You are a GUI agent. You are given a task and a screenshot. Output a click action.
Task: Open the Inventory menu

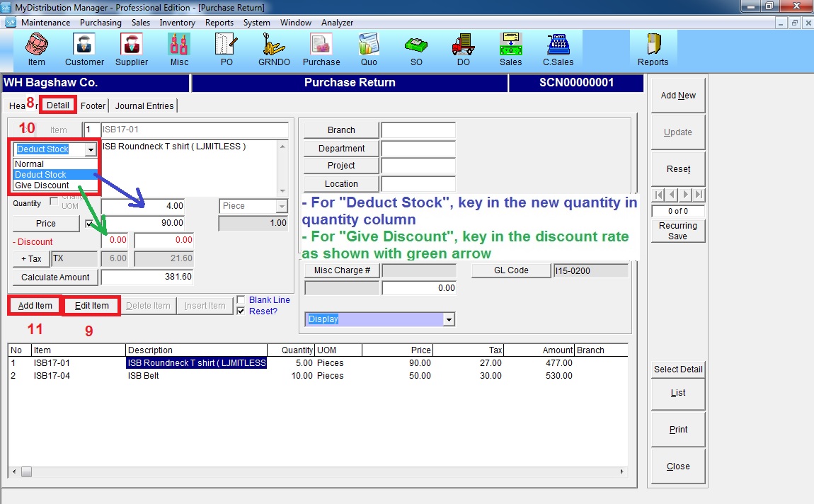point(177,23)
